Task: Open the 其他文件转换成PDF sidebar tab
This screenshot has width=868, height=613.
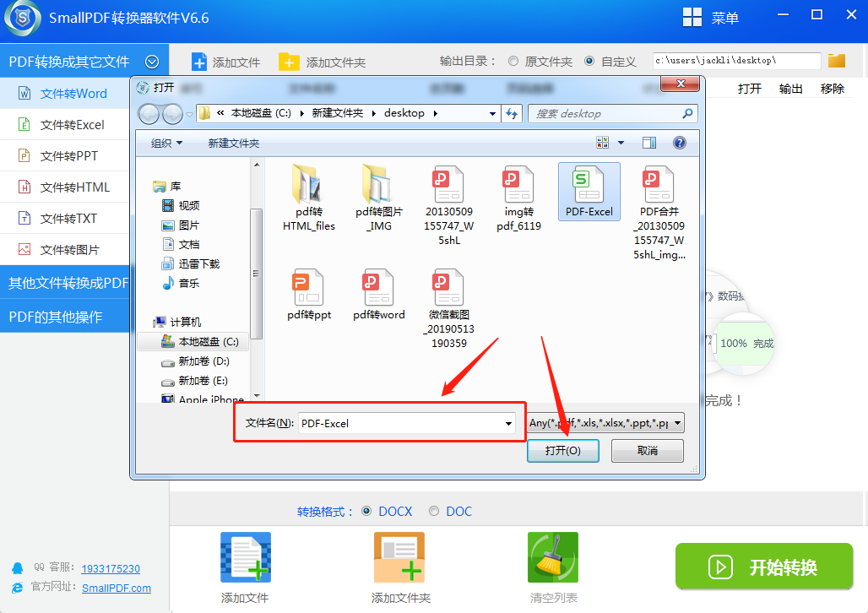Action: (68, 282)
